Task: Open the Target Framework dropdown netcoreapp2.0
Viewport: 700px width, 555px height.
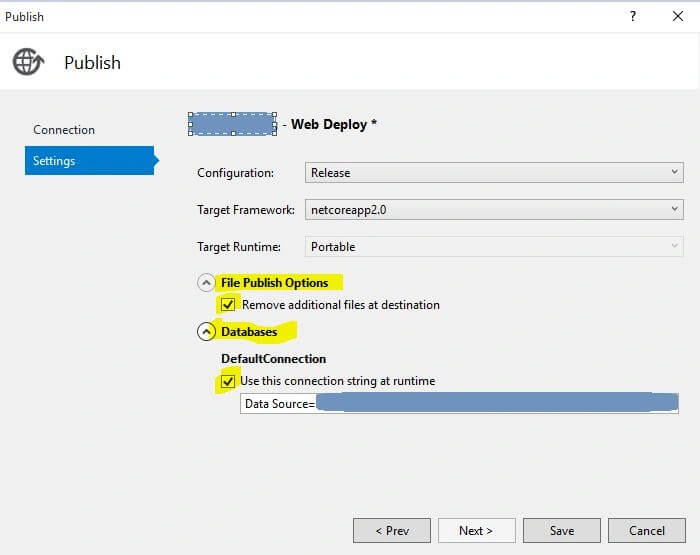Action: tap(494, 210)
